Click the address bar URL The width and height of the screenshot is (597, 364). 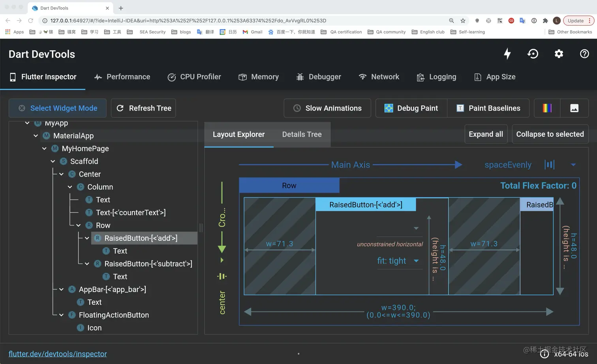click(x=188, y=21)
